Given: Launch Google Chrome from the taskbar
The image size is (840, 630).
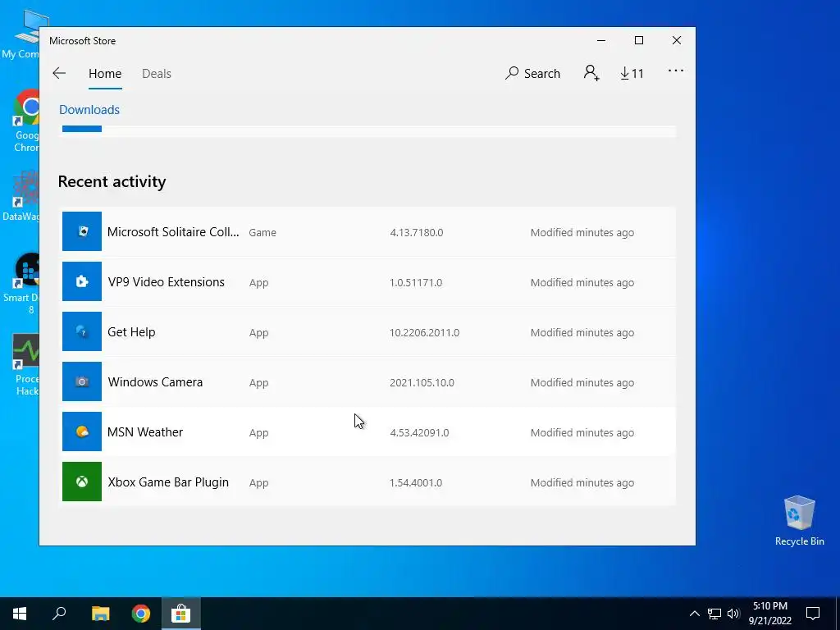Looking at the screenshot, I should click(141, 614).
